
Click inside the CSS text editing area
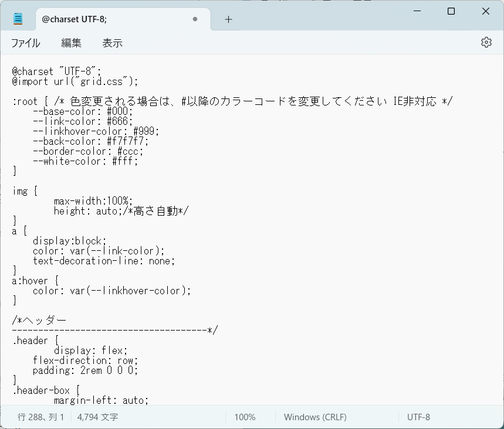(235, 234)
